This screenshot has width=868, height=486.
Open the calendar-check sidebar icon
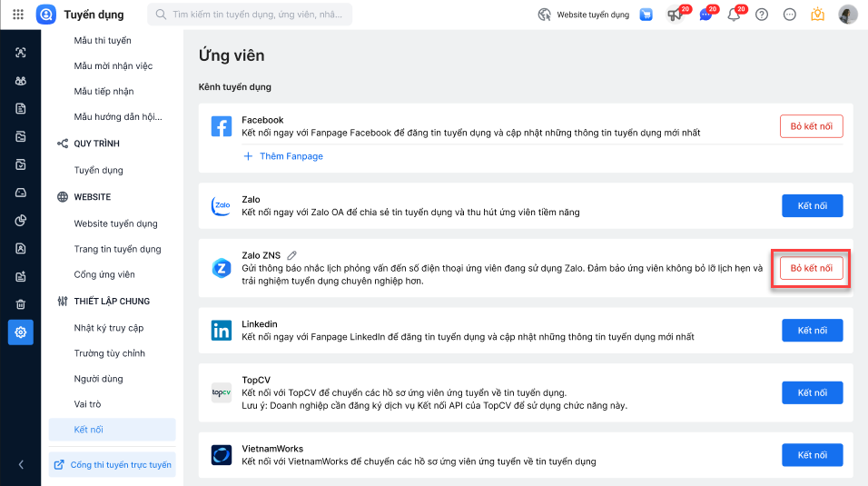click(21, 164)
